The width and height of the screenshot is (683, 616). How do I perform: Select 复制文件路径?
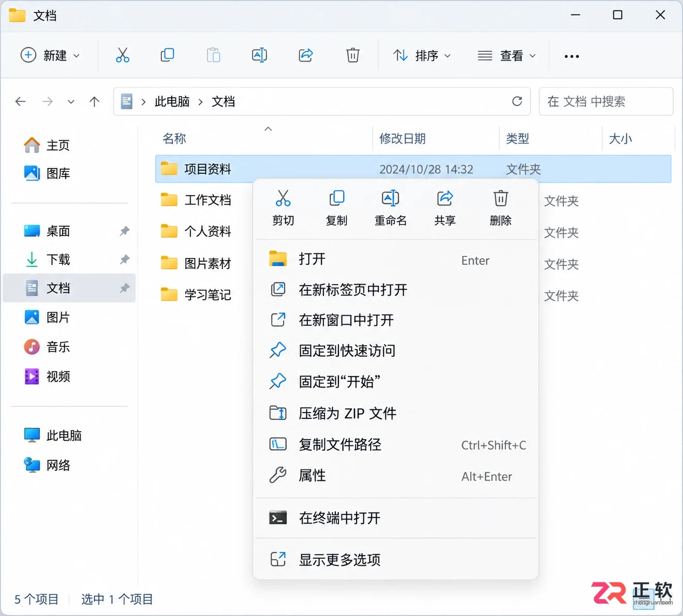pos(396,444)
